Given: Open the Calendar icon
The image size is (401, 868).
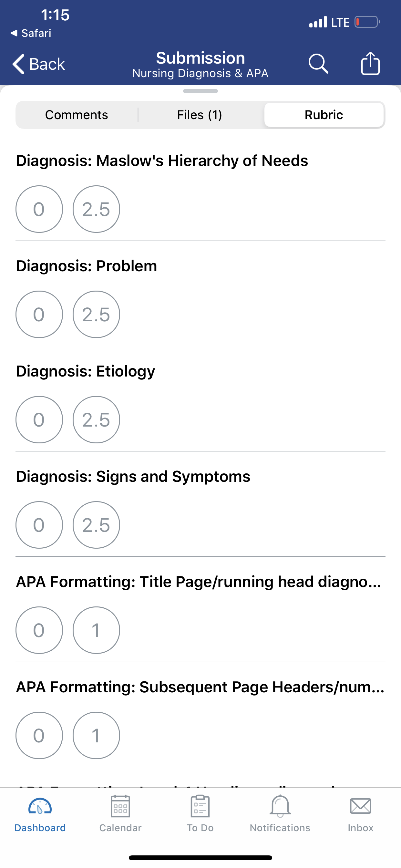Looking at the screenshot, I should (x=120, y=806).
